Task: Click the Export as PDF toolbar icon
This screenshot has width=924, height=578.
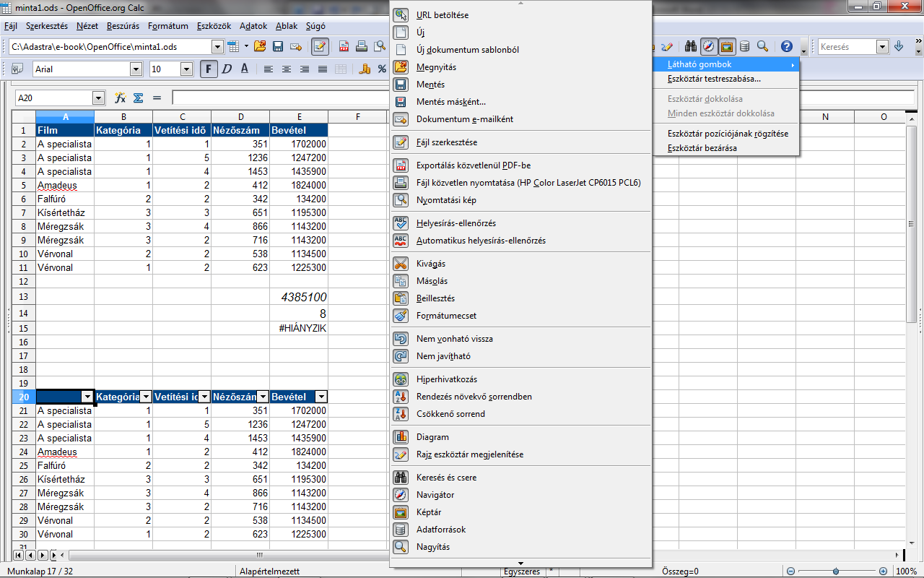Action: (x=344, y=46)
